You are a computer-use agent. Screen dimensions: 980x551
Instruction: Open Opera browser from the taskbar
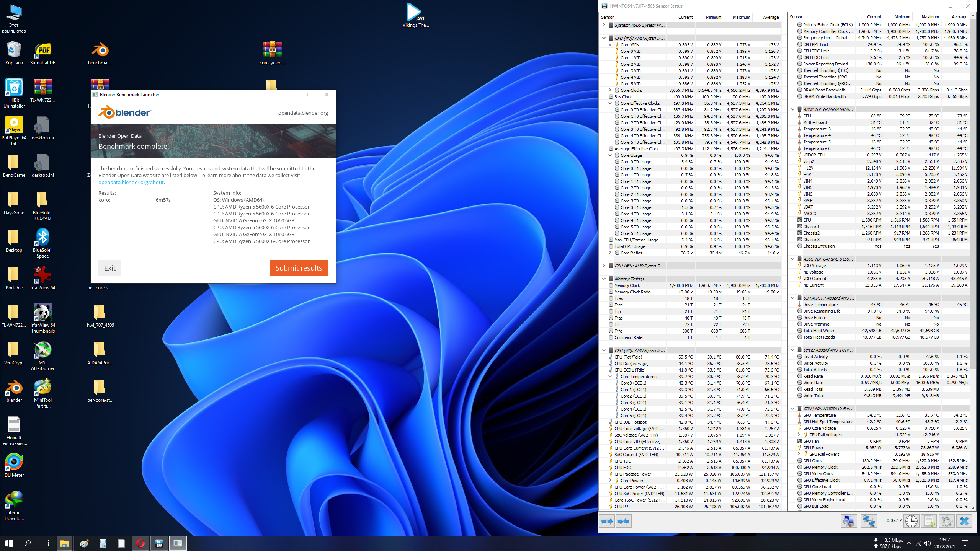tap(140, 543)
